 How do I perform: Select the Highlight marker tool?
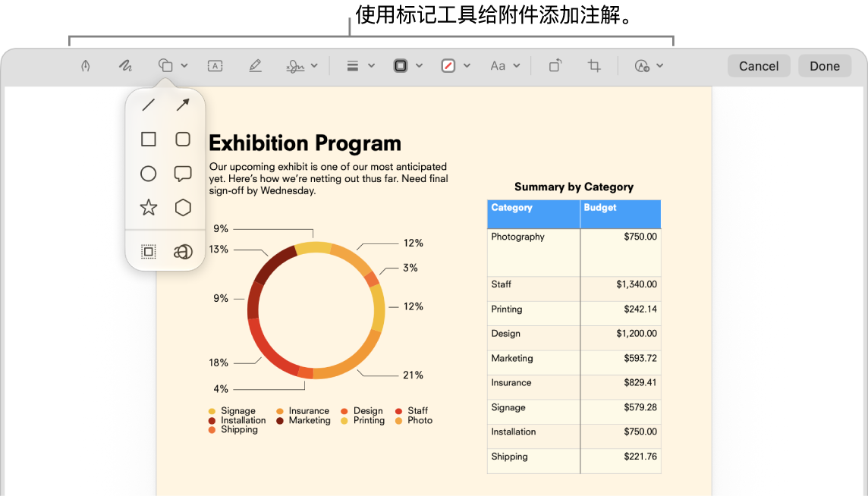pyautogui.click(x=255, y=66)
